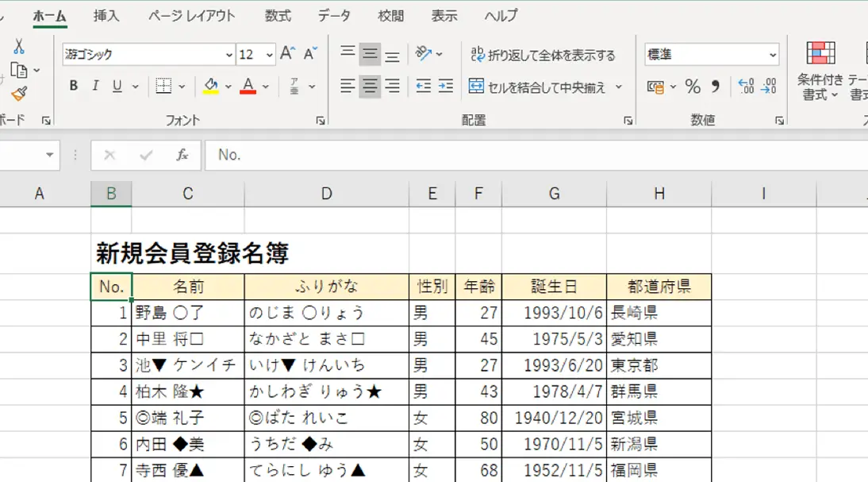The image size is (868, 482).
Task: Toggle italic formatting
Action: (95, 86)
